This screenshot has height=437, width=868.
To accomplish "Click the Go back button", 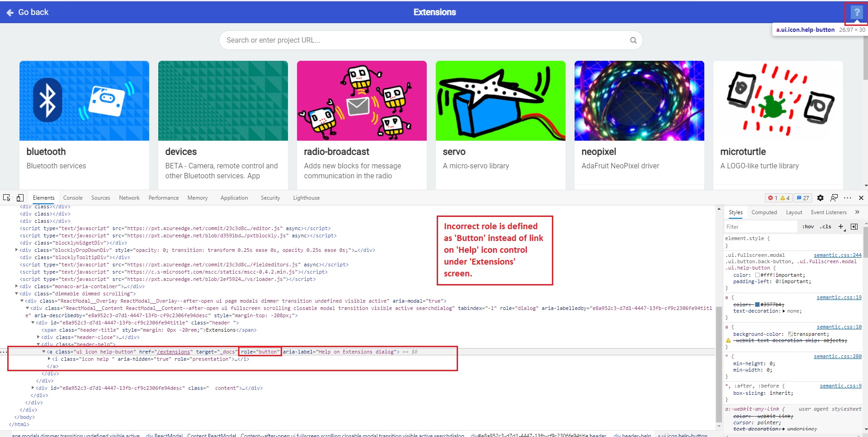I will 28,12.
